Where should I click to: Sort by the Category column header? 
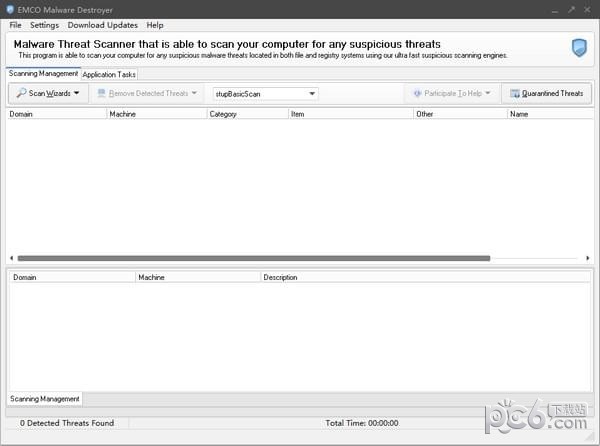(248, 114)
